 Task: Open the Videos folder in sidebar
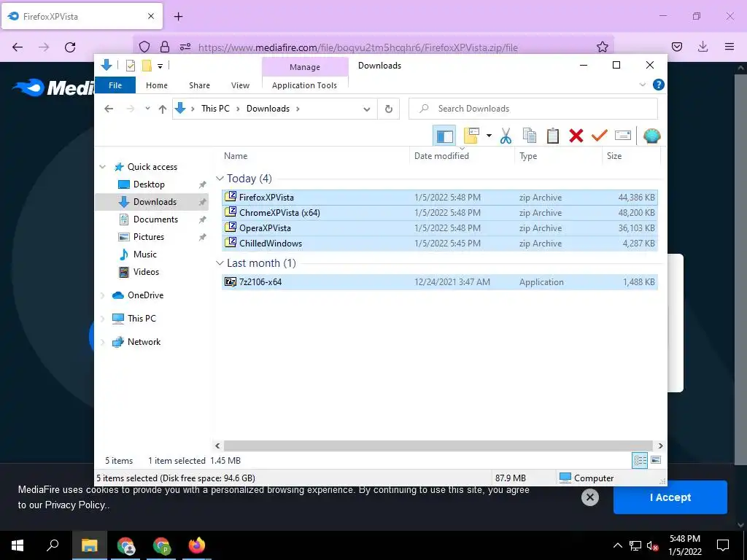(146, 272)
